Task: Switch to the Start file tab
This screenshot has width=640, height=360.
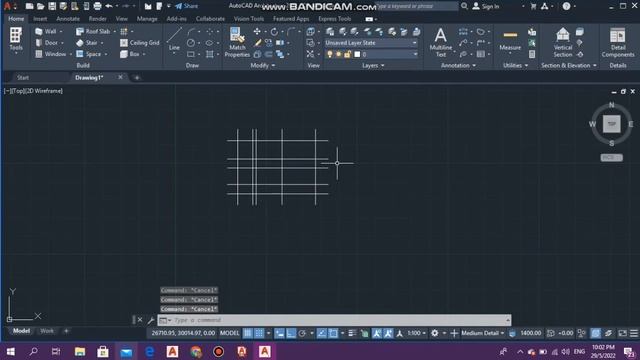Action: [x=23, y=78]
